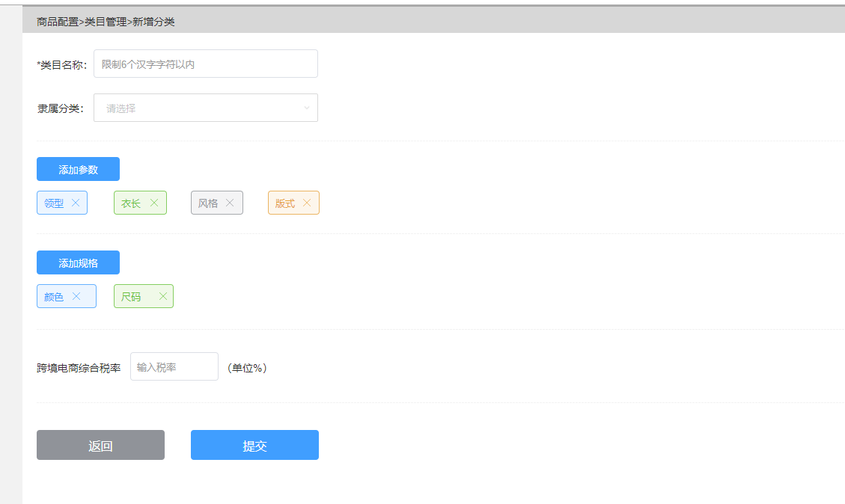Remove the 版式 parameter tag

307,203
